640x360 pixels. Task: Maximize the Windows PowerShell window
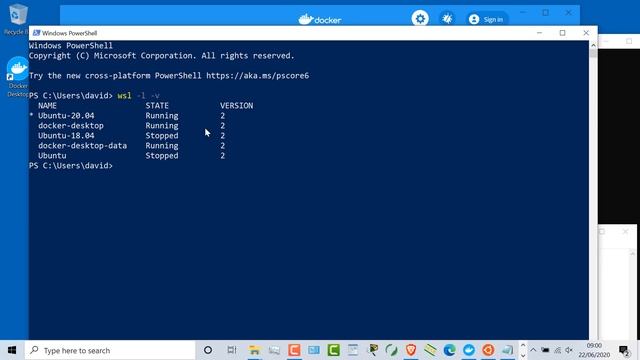pyautogui.click(x=562, y=33)
